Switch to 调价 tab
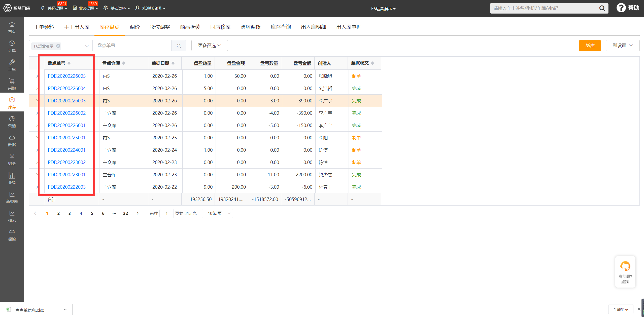Screen dimensions: 644x317 click(x=135, y=27)
